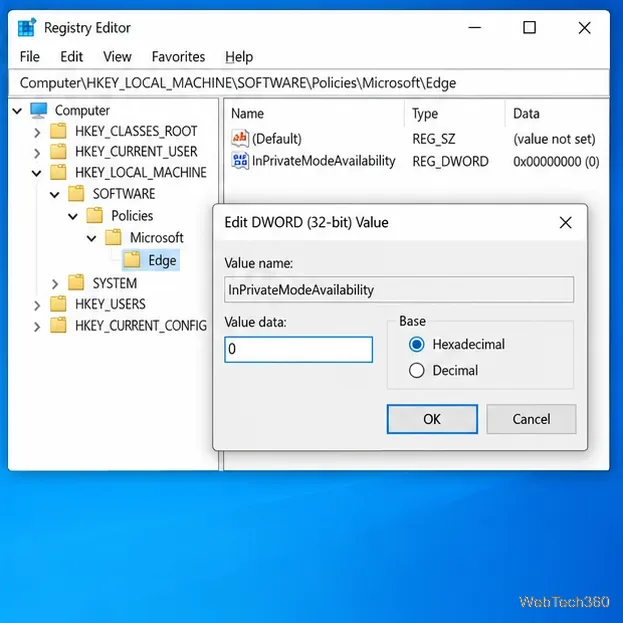Expand the HKEY_USERS node
This screenshot has width=623, height=623.
[x=37, y=305]
